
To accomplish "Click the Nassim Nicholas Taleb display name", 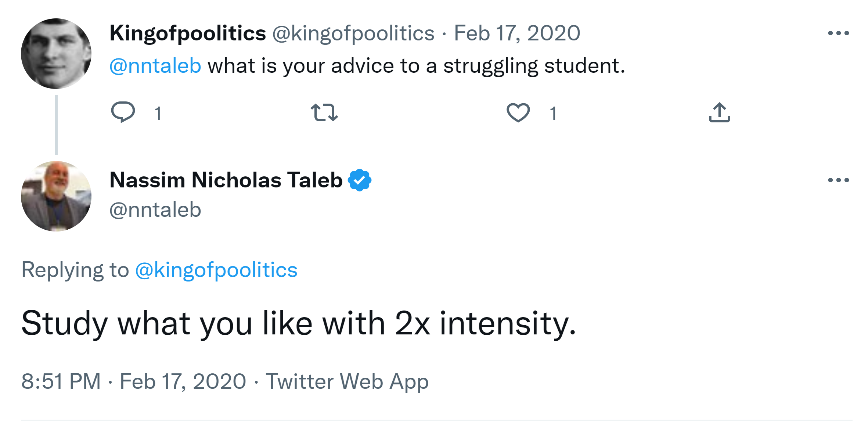I will [226, 180].
